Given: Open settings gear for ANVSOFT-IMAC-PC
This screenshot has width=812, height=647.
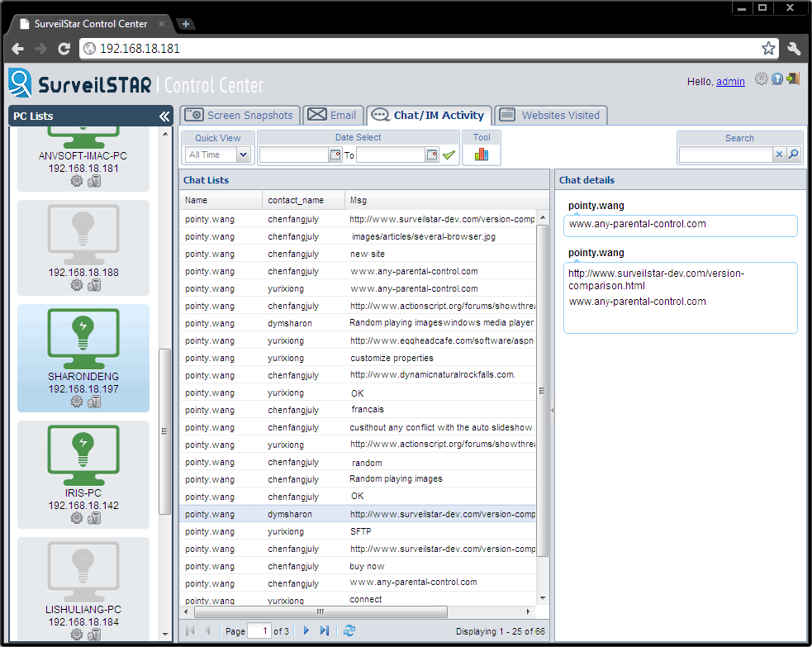Looking at the screenshot, I should [x=77, y=181].
